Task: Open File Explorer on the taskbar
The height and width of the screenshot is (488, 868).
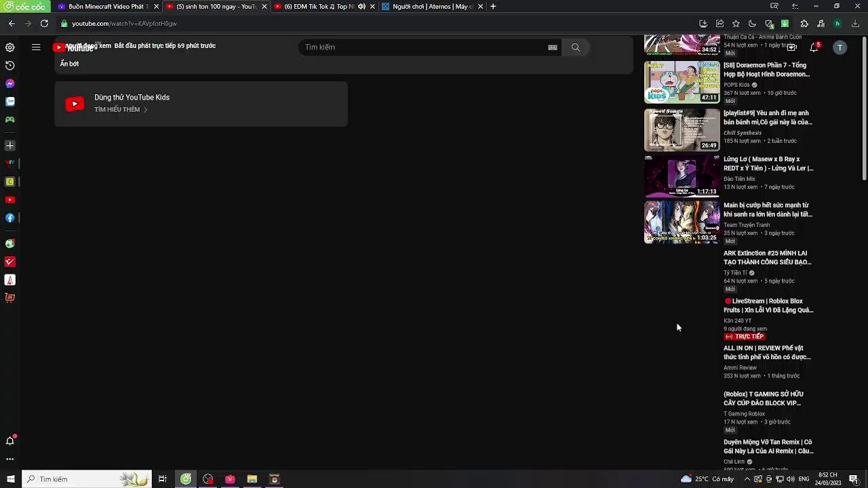Action: point(252,479)
